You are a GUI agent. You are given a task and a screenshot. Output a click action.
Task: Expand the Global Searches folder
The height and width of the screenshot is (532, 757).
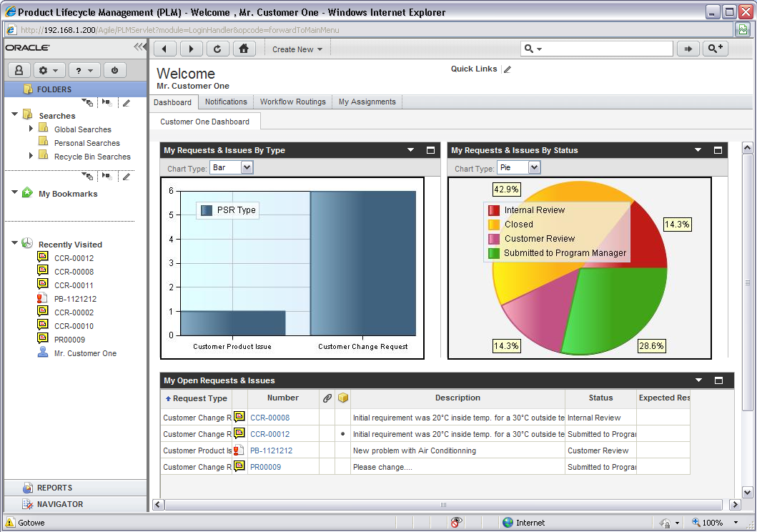(x=31, y=129)
